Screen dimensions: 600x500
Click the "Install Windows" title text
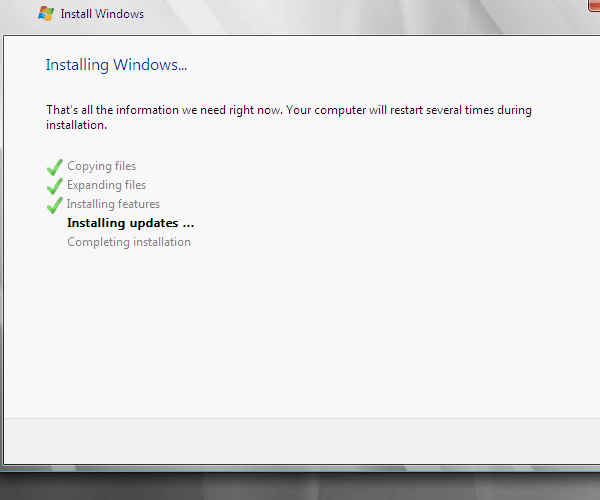click(x=102, y=14)
